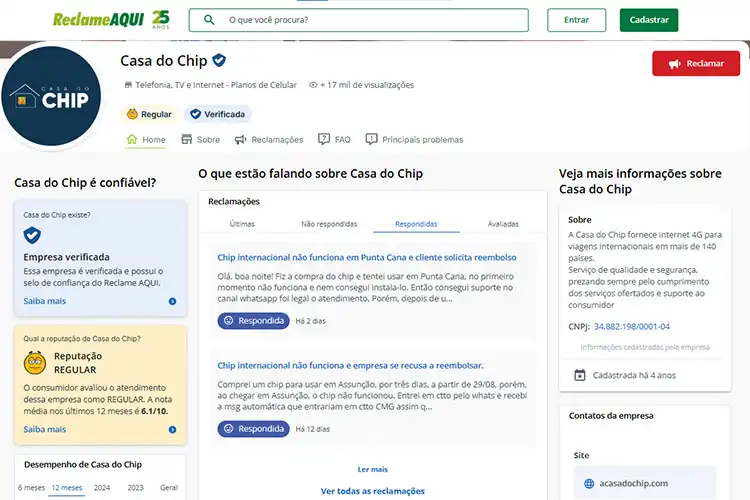Viewport: 750px width, 500px height.
Task: Click the megaphone icon in Reclamar button
Action: tap(674, 64)
